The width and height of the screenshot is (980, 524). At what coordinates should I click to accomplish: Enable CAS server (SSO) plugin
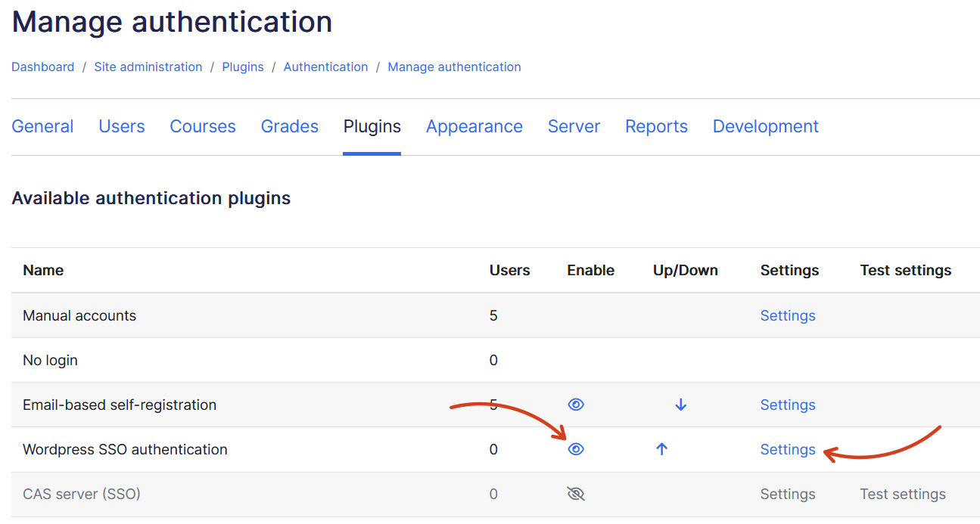[576, 494]
